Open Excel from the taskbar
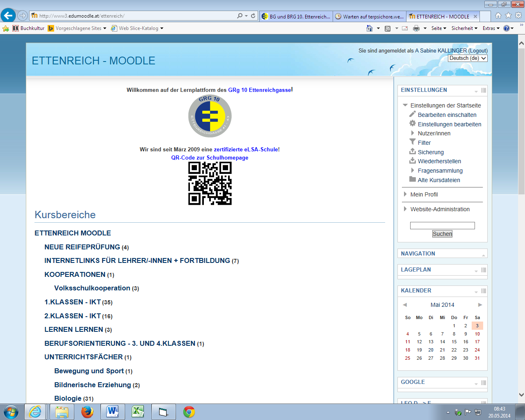 tap(138, 412)
